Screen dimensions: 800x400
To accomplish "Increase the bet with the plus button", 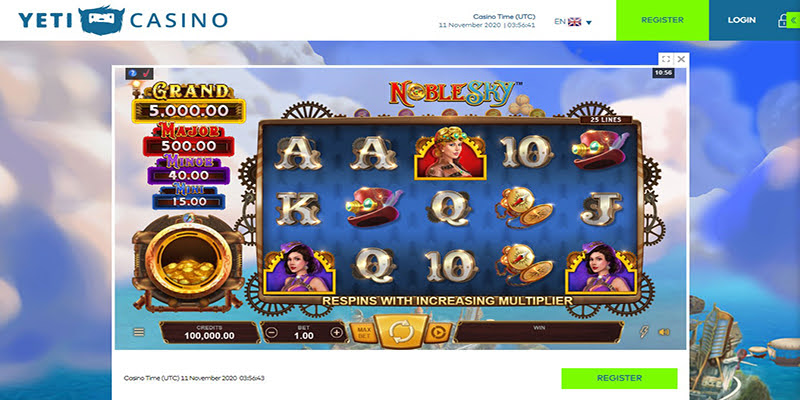I will 336,333.
